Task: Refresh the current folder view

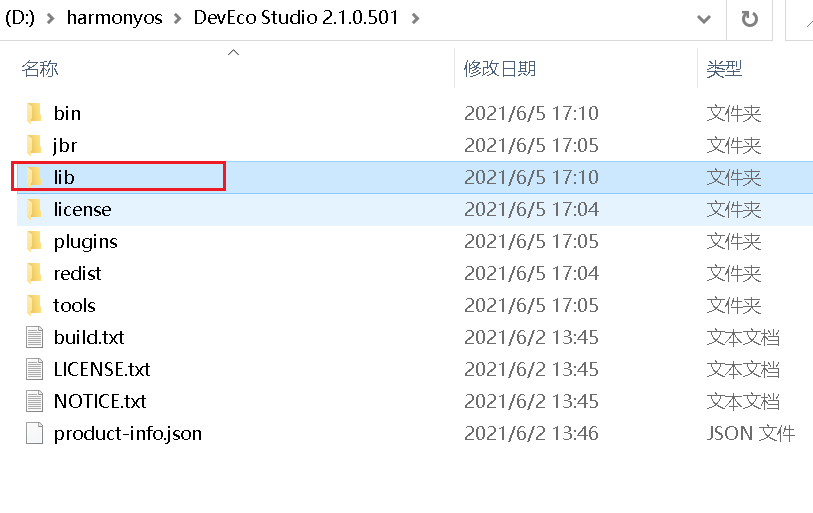Action: point(749,18)
